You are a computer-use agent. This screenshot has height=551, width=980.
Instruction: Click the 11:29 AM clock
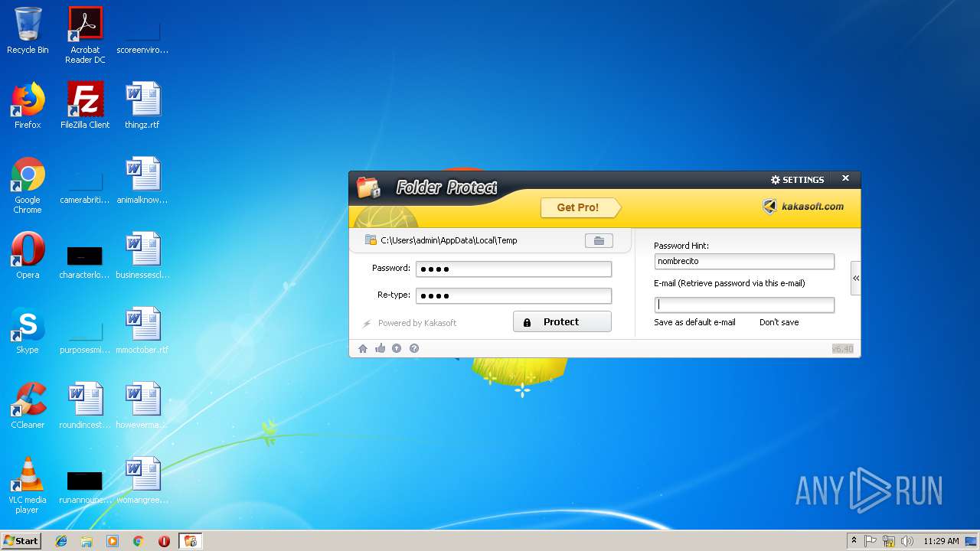941,541
